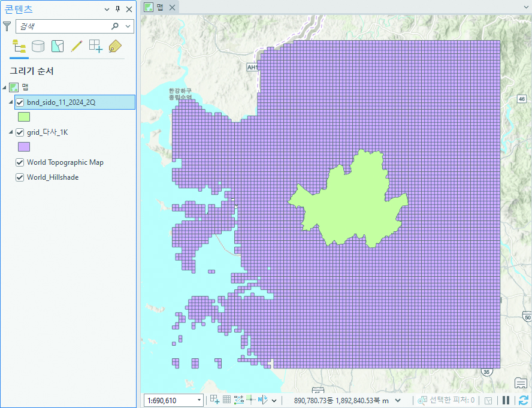Switch to List By Data Source view
The width and height of the screenshot is (532, 408).
click(x=38, y=46)
